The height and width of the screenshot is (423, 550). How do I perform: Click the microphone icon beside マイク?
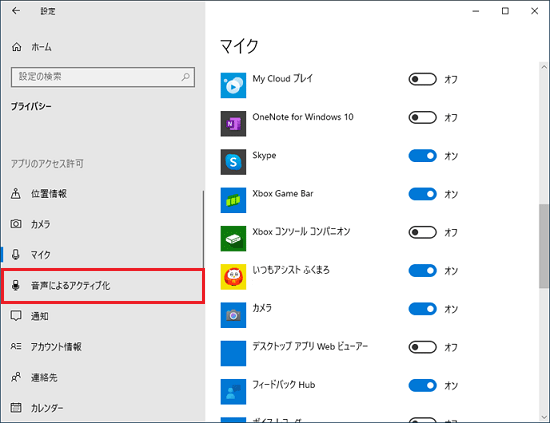pyautogui.click(x=16, y=254)
